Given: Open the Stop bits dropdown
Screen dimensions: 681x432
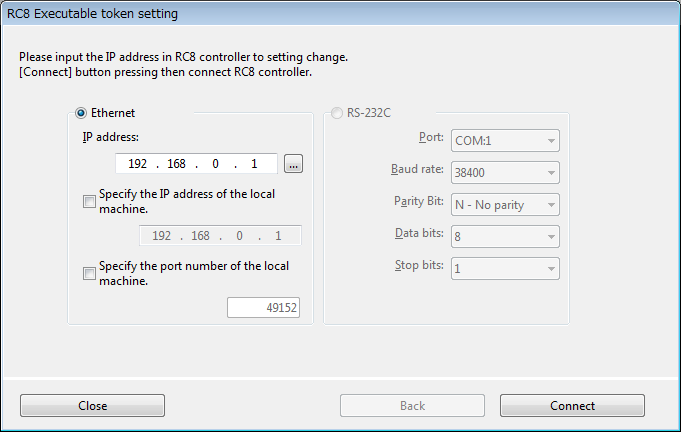Looking at the screenshot, I should (x=505, y=269).
